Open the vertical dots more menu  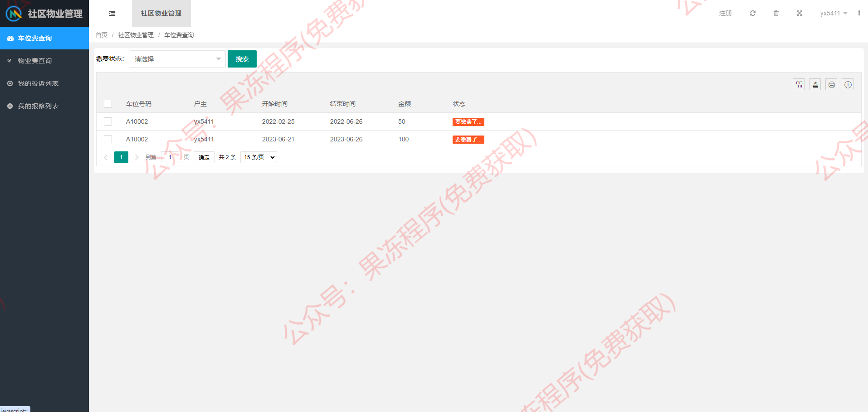click(859, 13)
